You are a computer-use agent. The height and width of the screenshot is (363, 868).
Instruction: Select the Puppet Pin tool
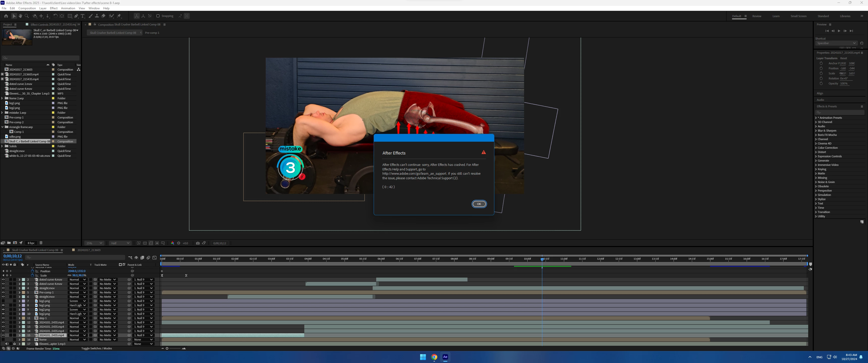(x=119, y=16)
